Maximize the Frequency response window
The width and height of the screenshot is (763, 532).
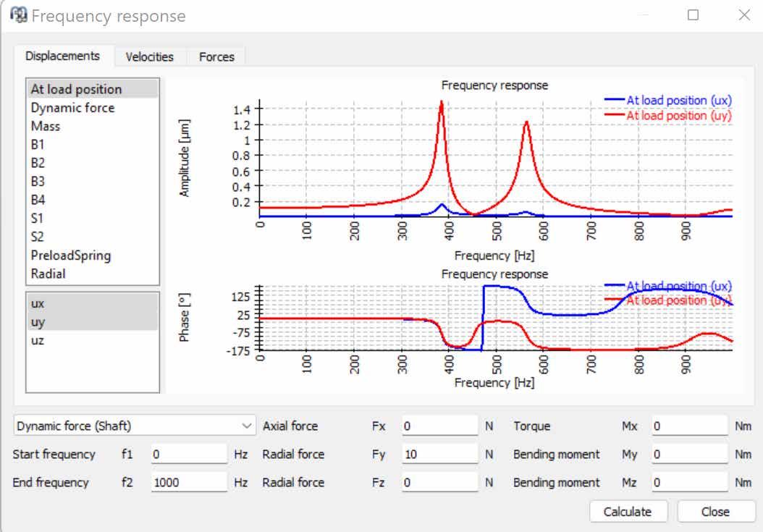click(x=693, y=15)
